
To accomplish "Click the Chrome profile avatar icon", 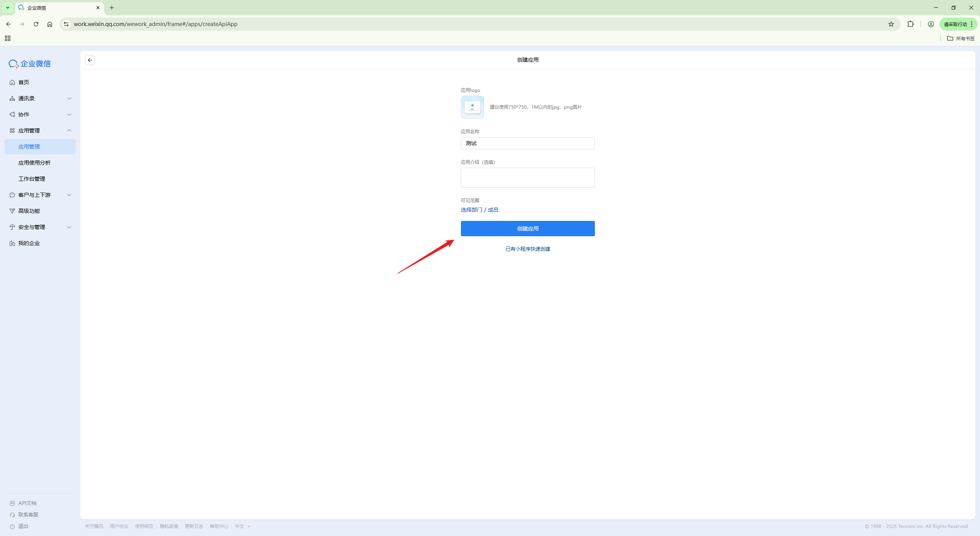I will 931,24.
